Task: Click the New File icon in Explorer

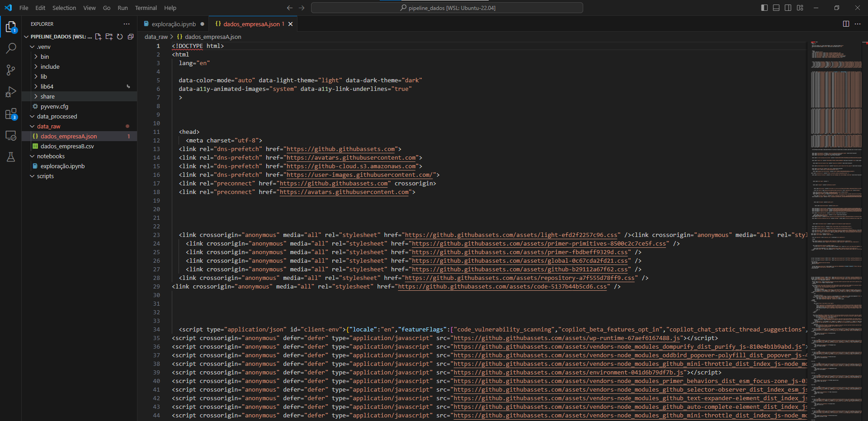Action: (98, 37)
